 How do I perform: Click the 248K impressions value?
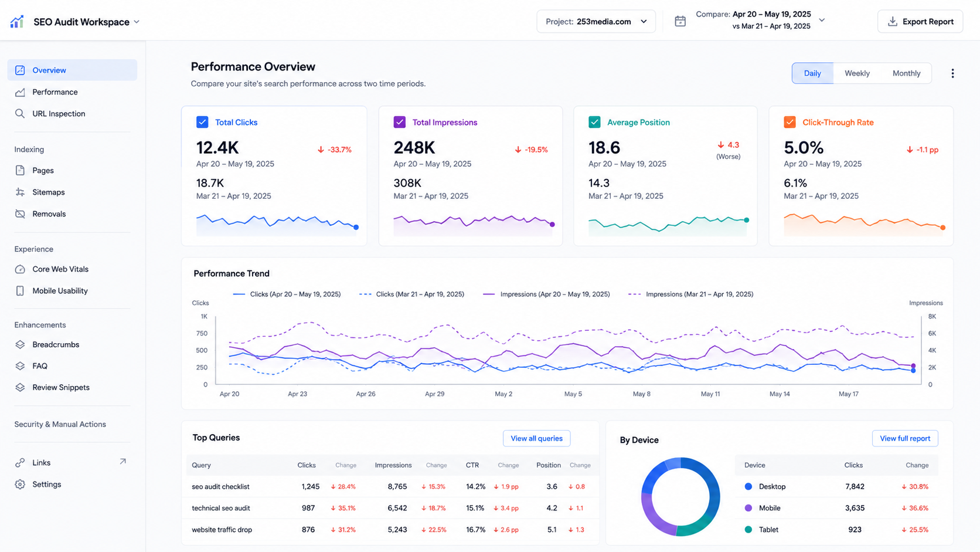click(x=414, y=147)
